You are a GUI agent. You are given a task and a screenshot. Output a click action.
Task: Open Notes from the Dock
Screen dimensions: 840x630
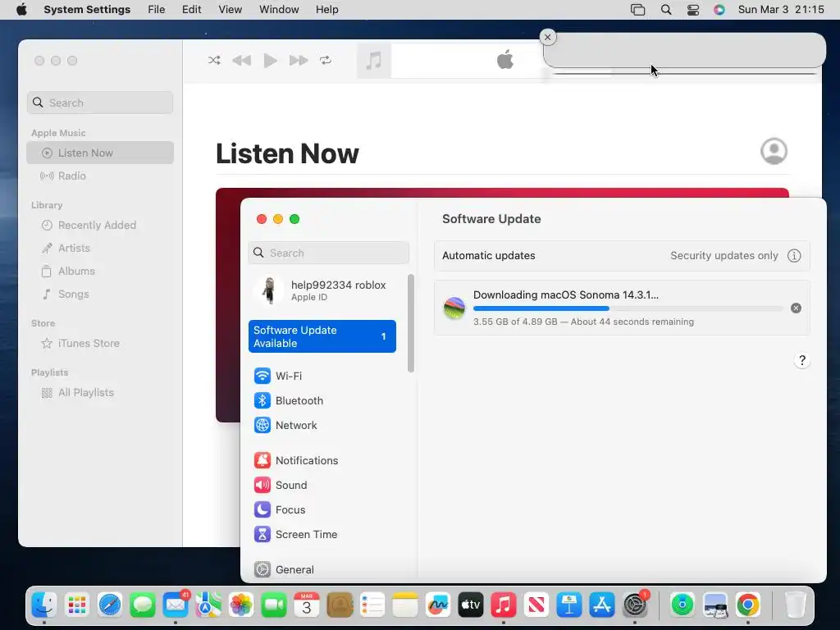(x=405, y=605)
